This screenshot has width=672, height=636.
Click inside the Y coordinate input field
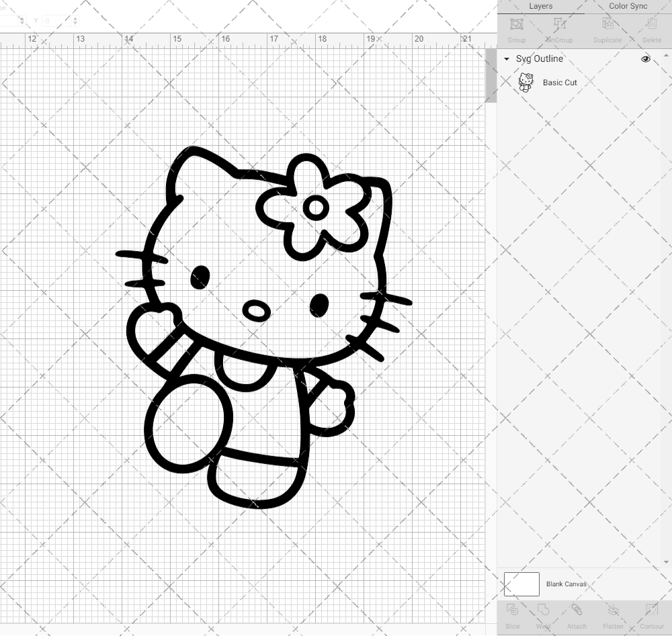(x=56, y=21)
